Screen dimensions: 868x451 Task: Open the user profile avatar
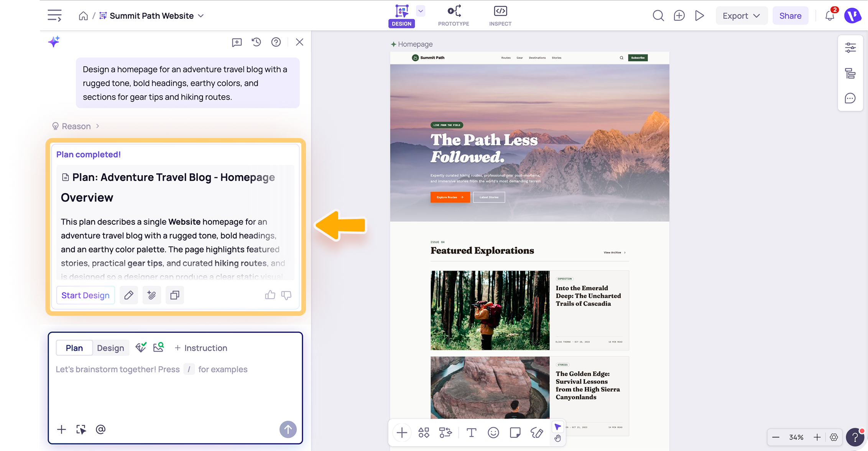click(853, 16)
